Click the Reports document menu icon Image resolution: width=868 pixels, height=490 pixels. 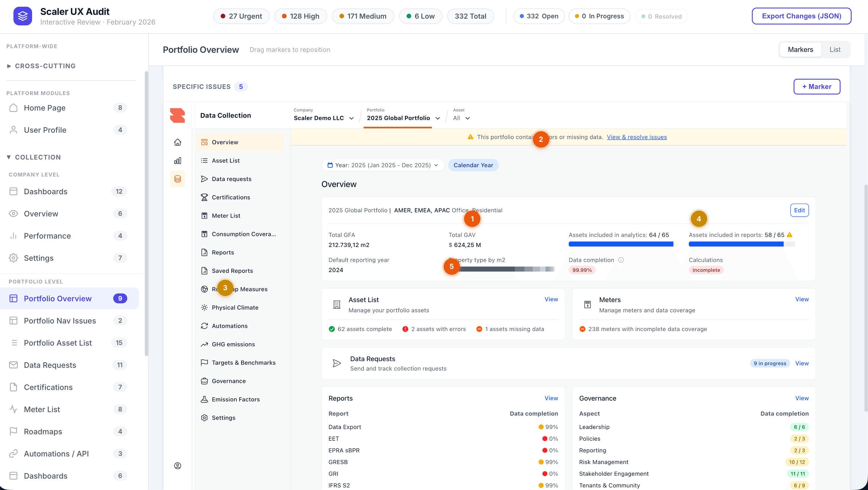click(204, 252)
